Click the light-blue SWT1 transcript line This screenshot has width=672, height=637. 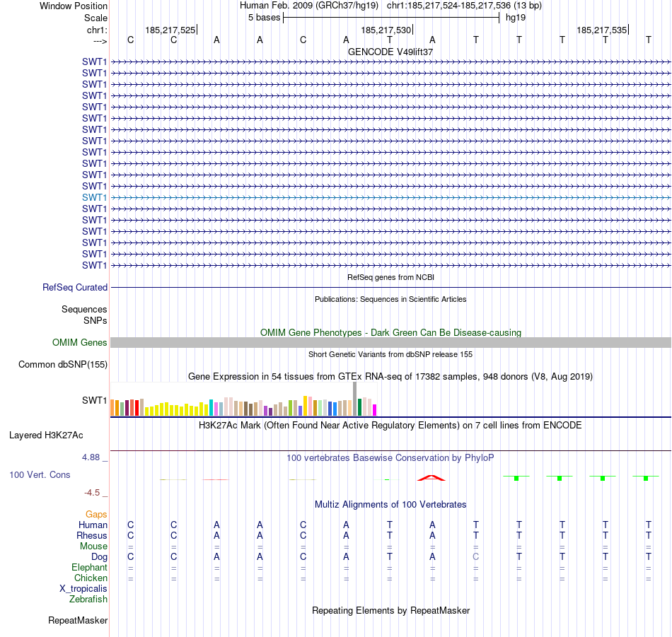point(390,197)
